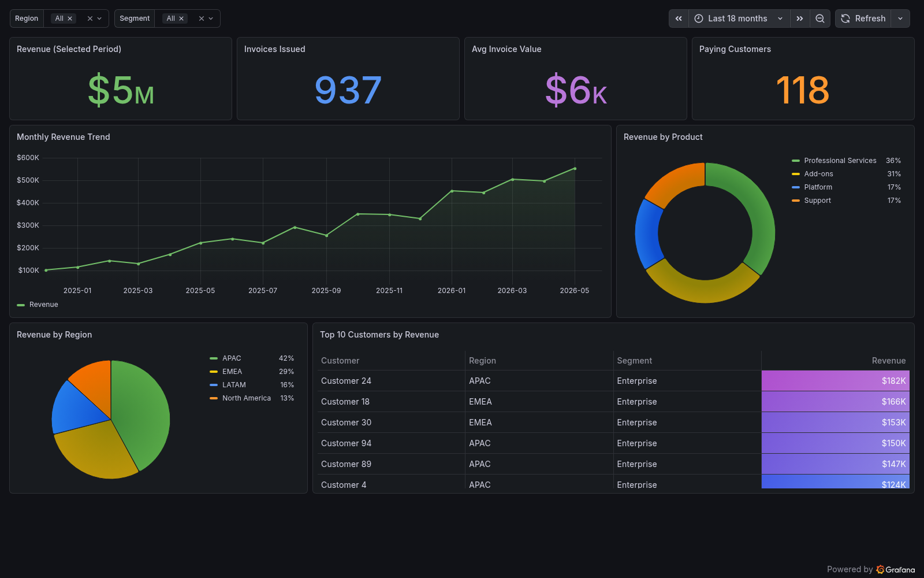Screen dimensions: 924x578
Task: Sort table by Region column header
Action: (482, 361)
